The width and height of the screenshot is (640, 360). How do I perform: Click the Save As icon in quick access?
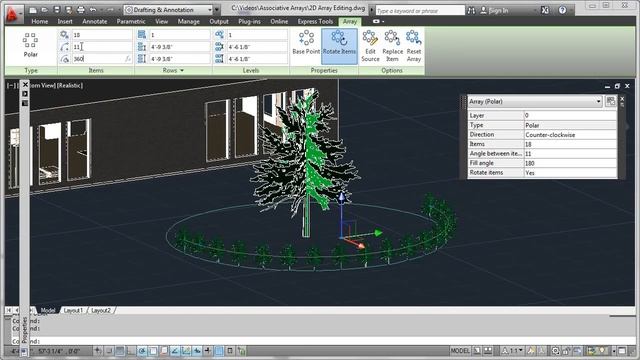69,10
